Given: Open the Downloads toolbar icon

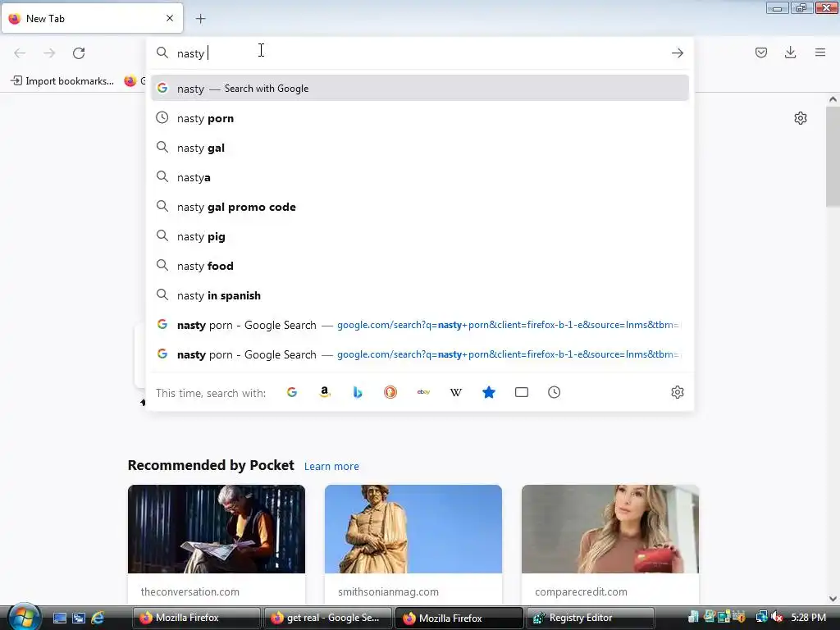Looking at the screenshot, I should pos(790,52).
